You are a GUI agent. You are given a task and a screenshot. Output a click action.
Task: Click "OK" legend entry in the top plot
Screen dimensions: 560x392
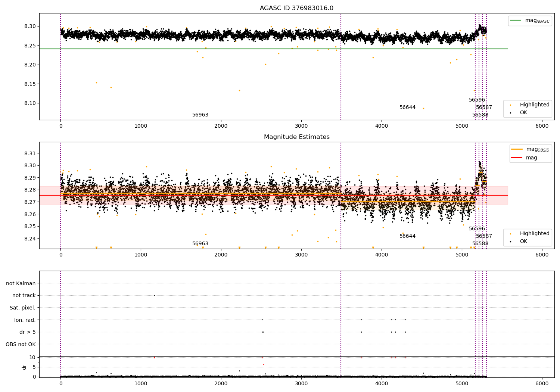[x=523, y=112]
